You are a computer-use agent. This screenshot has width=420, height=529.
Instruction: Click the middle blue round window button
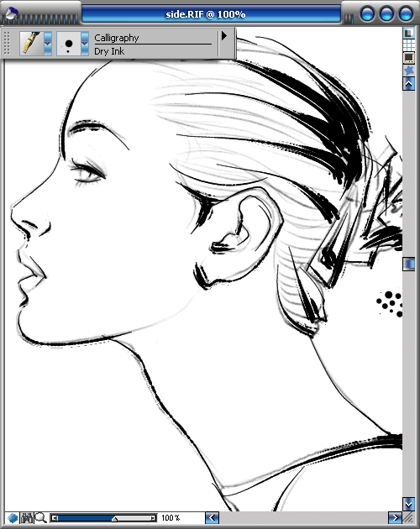point(386,13)
